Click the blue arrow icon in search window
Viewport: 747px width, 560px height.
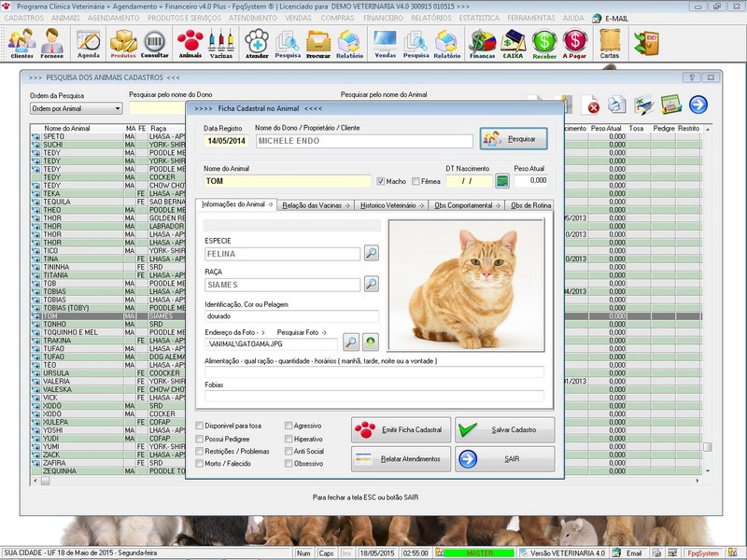[x=698, y=105]
